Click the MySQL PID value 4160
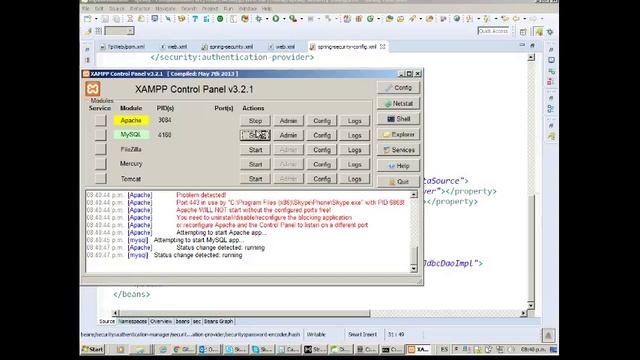This screenshot has height=360, width=640. pos(164,135)
